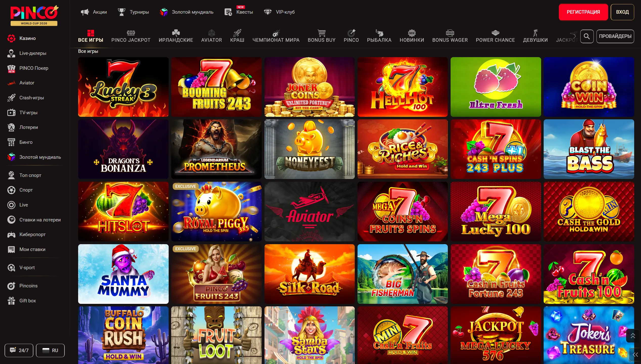The image size is (641, 364).
Task: Click the fish icon above РЫБАЛКА
Action: tap(379, 33)
